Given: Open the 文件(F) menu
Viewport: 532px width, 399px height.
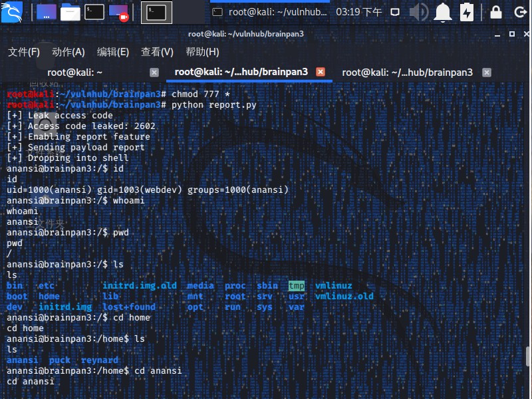Looking at the screenshot, I should pyautogui.click(x=24, y=52).
